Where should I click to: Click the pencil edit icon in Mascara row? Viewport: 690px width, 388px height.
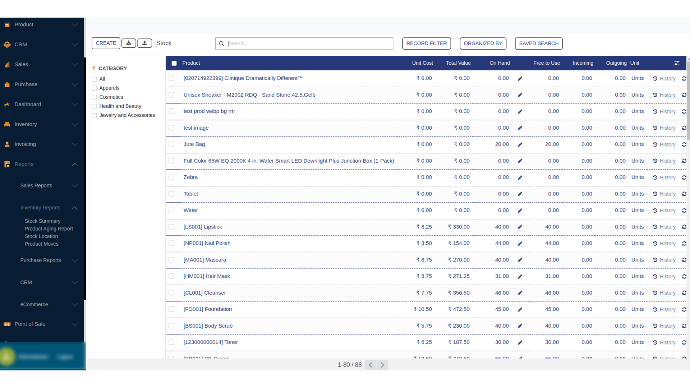pyautogui.click(x=520, y=260)
